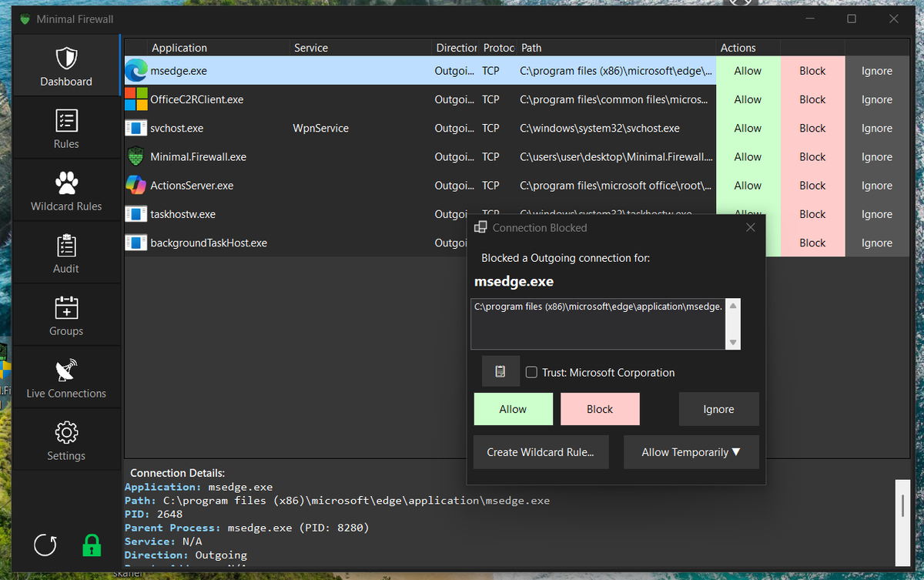Open the Groups calendar-plus icon
This screenshot has width=924, height=580.
pyautogui.click(x=66, y=307)
